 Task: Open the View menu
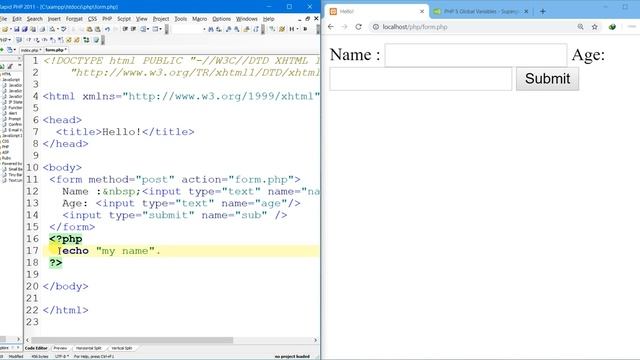(141, 19)
